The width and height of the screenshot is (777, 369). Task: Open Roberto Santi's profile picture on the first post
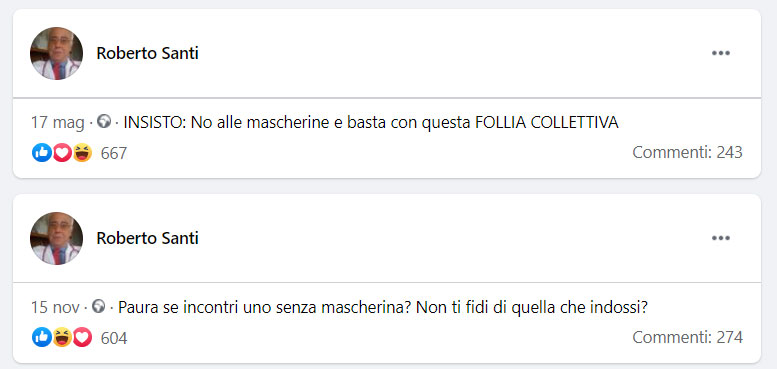tap(56, 53)
